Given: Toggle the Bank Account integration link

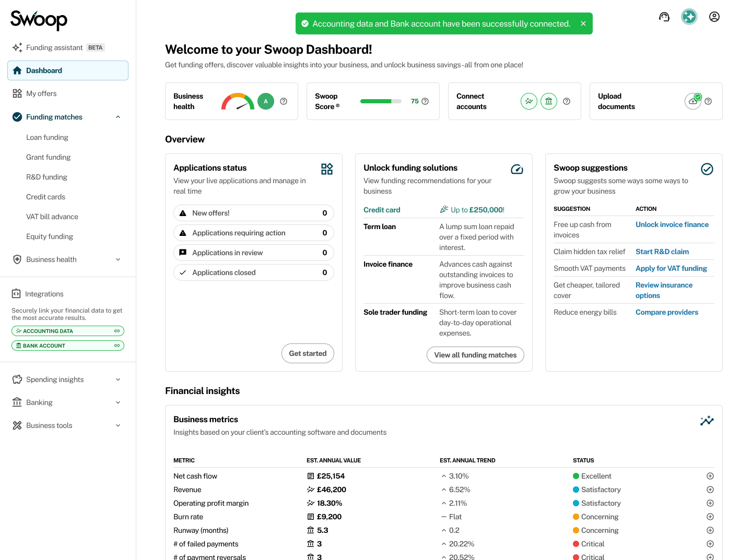Looking at the screenshot, I should [x=117, y=345].
